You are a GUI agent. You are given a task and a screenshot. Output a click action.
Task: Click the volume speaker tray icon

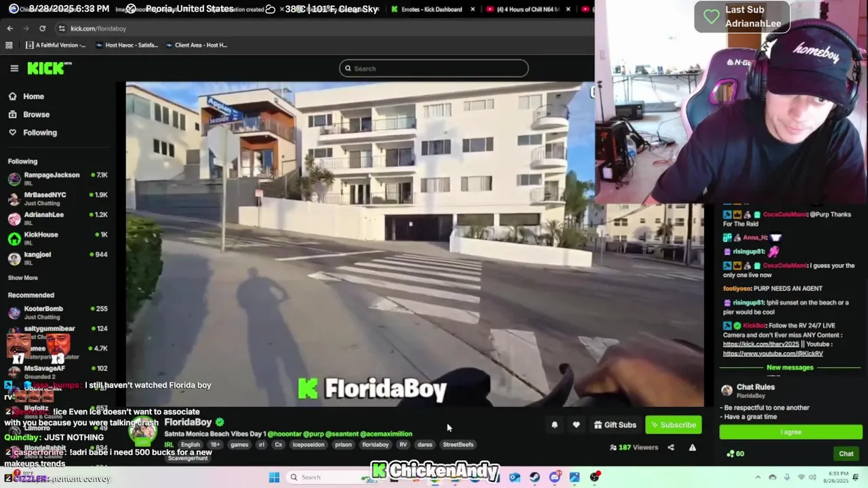(x=813, y=477)
